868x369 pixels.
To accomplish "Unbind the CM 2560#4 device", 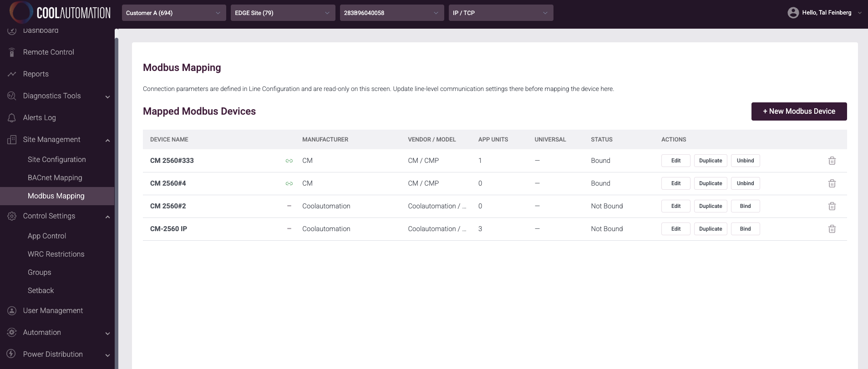I will coord(745,183).
